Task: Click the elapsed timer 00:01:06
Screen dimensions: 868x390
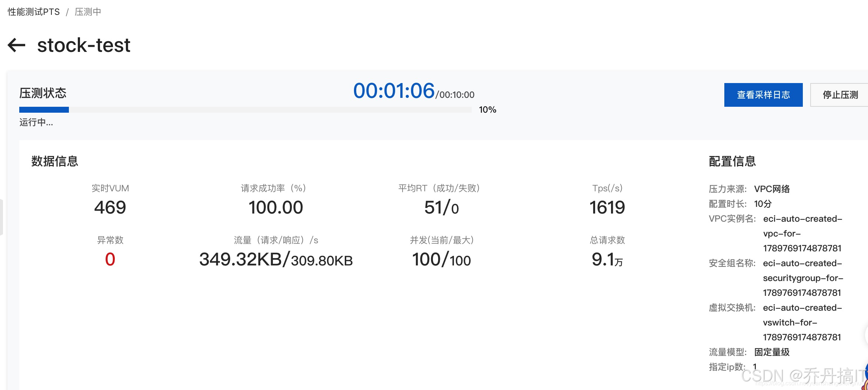Action: [394, 91]
